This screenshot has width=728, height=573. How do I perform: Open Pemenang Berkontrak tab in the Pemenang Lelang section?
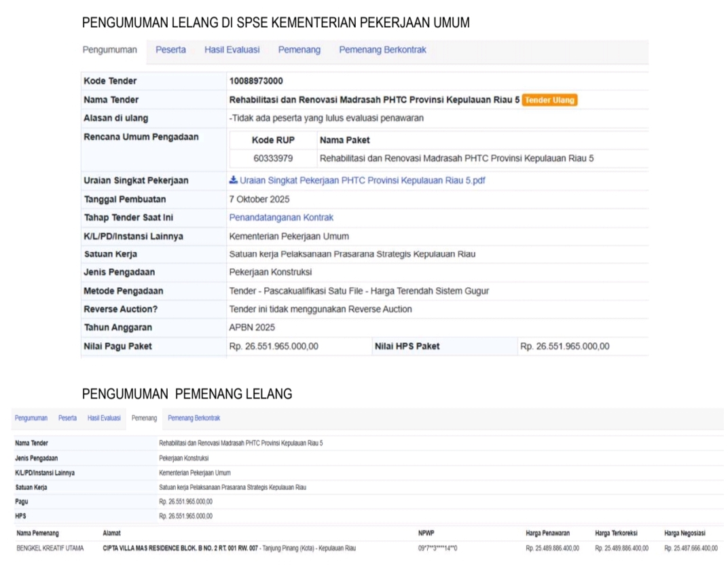point(194,418)
